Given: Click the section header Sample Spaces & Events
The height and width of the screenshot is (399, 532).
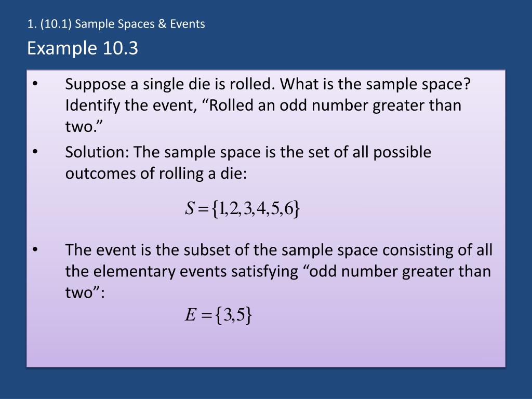Looking at the screenshot, I should coord(140,24).
